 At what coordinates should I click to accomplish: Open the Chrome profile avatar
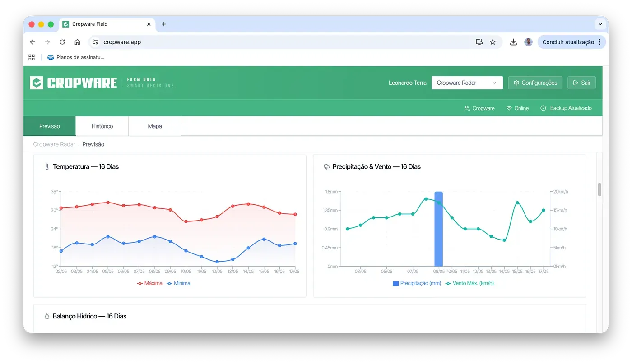[x=528, y=42]
